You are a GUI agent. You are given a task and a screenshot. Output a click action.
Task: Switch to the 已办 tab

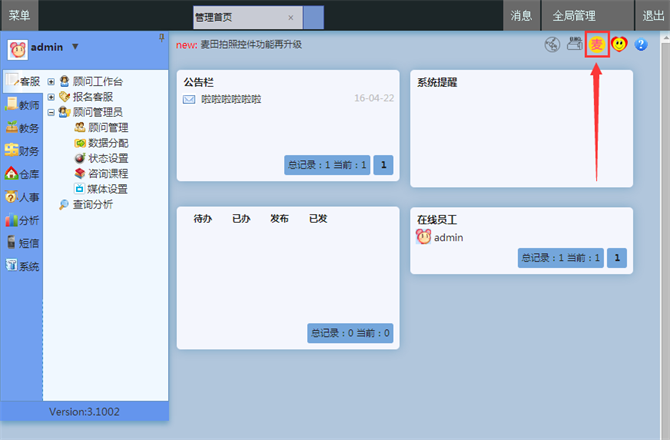click(x=241, y=219)
